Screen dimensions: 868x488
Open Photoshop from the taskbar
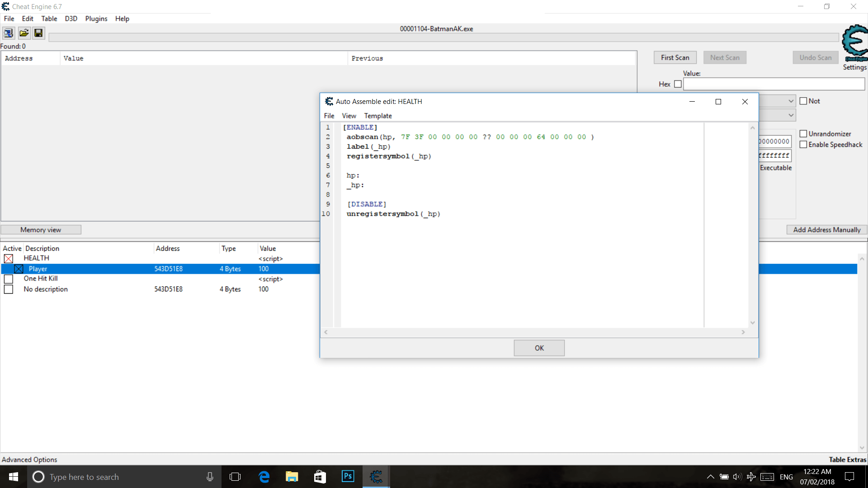[348, 476]
